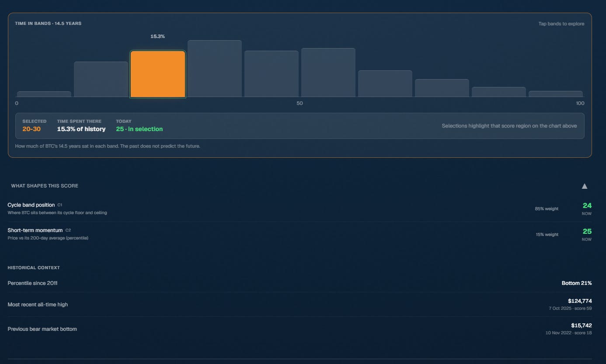Click the orange '20-30' selected value
The height and width of the screenshot is (364, 606).
31,129
